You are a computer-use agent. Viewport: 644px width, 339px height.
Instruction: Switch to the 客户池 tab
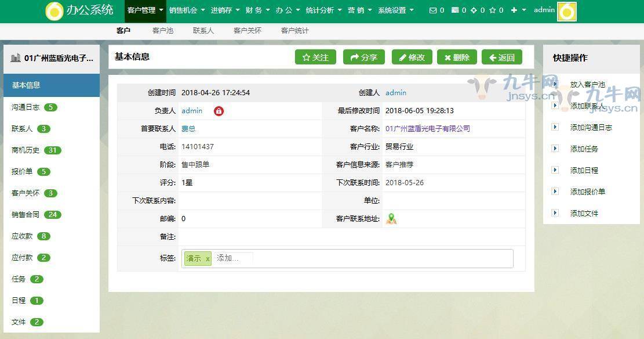click(x=162, y=30)
